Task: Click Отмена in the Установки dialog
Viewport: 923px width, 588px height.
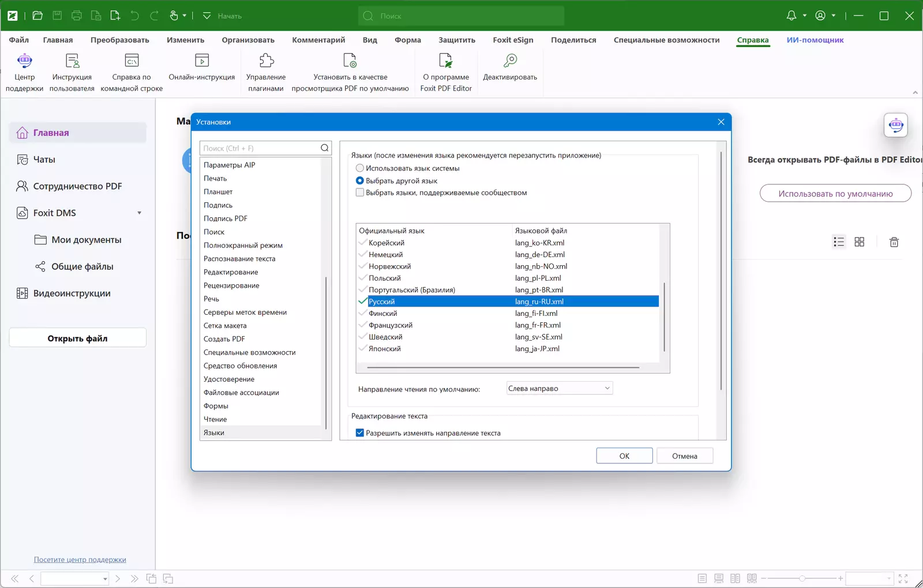Action: click(x=685, y=456)
